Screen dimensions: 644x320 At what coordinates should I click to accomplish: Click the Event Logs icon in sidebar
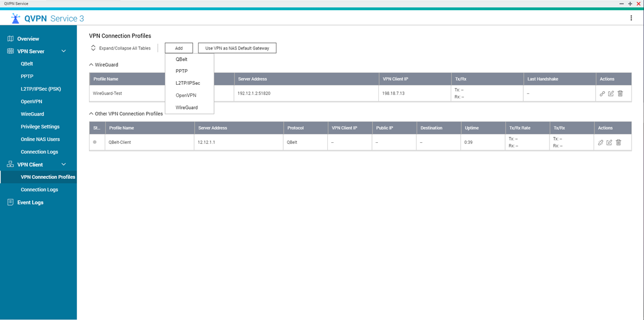coord(11,202)
